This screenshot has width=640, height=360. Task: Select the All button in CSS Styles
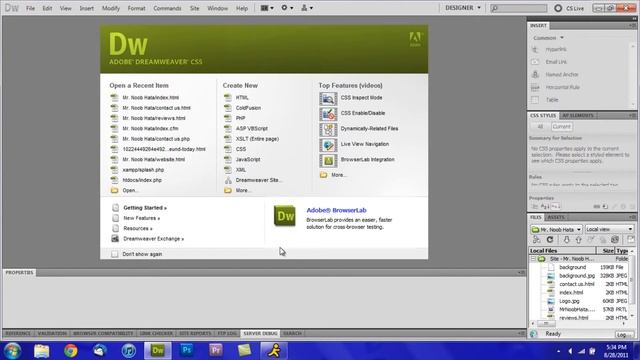(540, 127)
